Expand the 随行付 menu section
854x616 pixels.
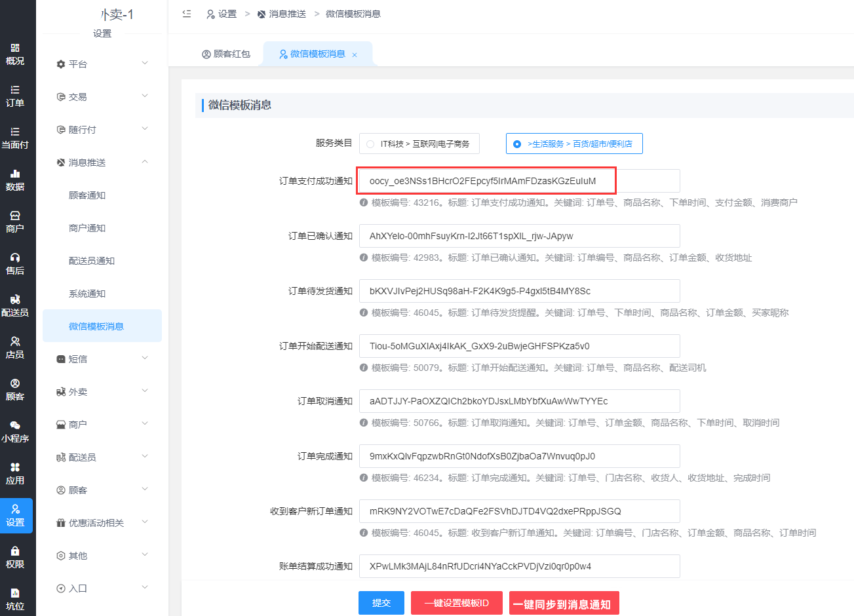coord(102,129)
